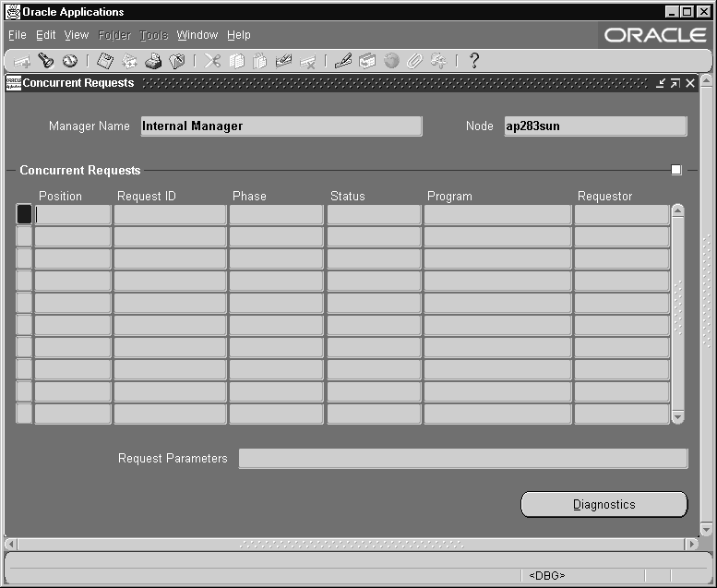Viewport: 717px width, 588px height.
Task: Click the Folder Tools toolbar icon
Action: coord(439,61)
